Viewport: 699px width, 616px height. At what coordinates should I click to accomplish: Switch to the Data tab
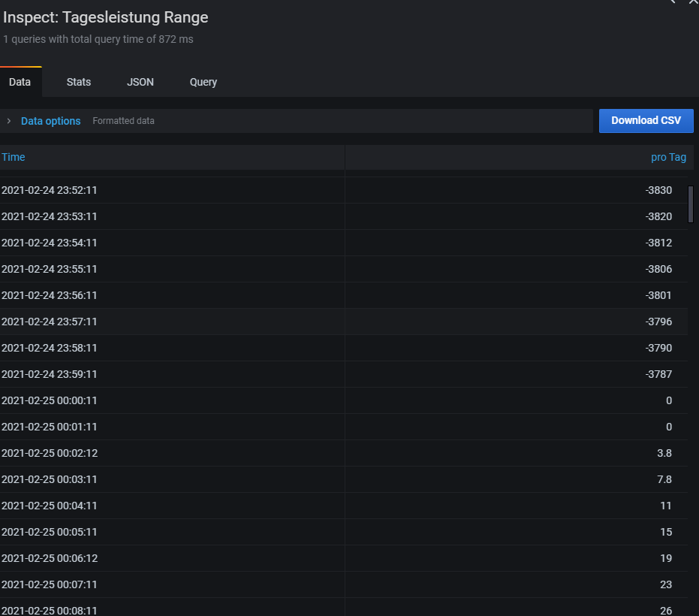pyautogui.click(x=20, y=82)
